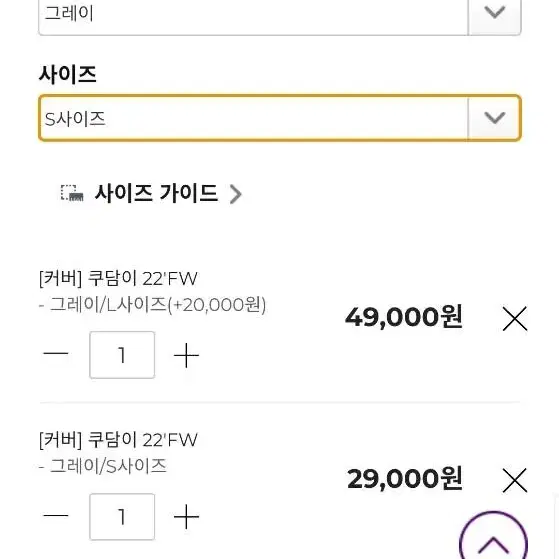The width and height of the screenshot is (559, 559).
Task: Open the 사이즈 가이드 link
Action: tap(156, 193)
